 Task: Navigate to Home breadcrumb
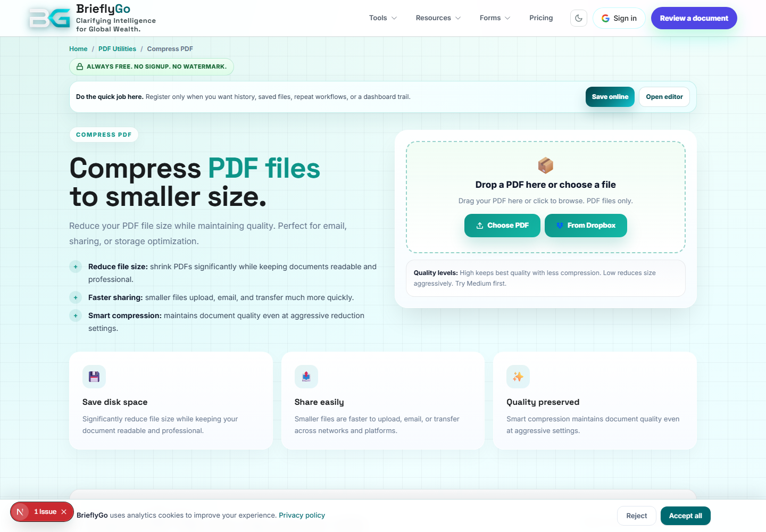tap(78, 49)
